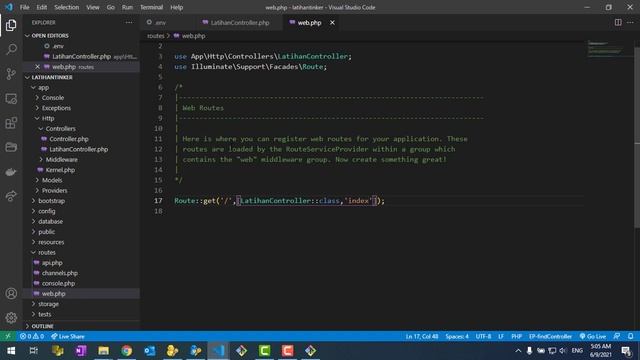Open the Docker view in activity bar
Viewport: 640px width, 360px height.
tap(11, 172)
